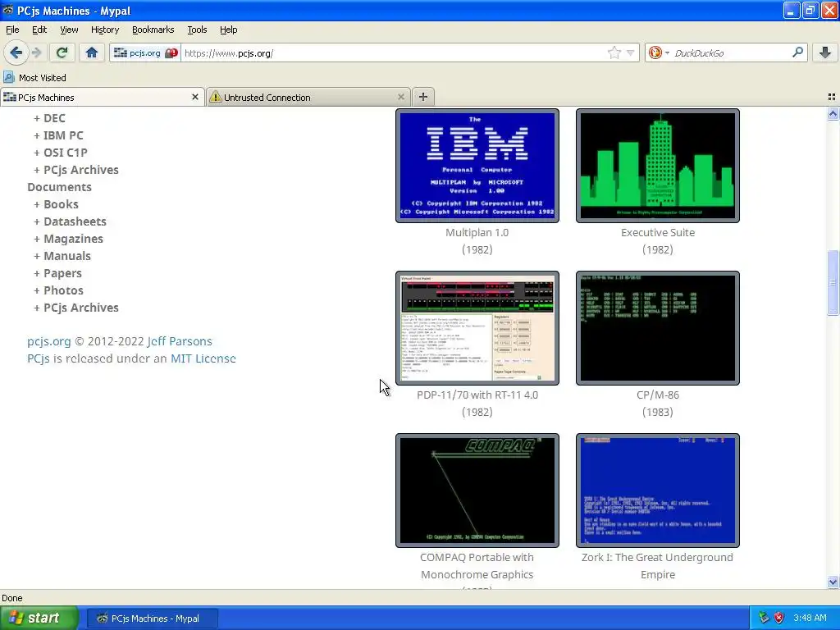
Task: Show all tabs via the grid icon
Action: (x=832, y=97)
